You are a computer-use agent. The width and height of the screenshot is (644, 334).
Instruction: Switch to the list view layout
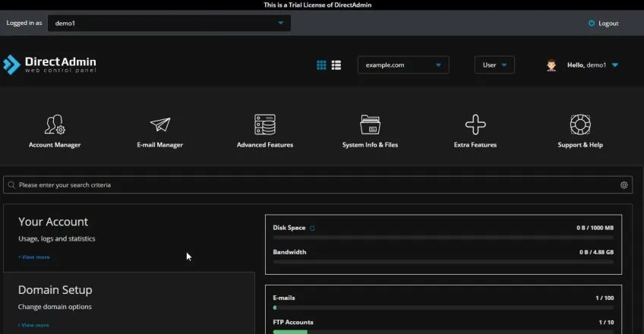click(x=336, y=65)
